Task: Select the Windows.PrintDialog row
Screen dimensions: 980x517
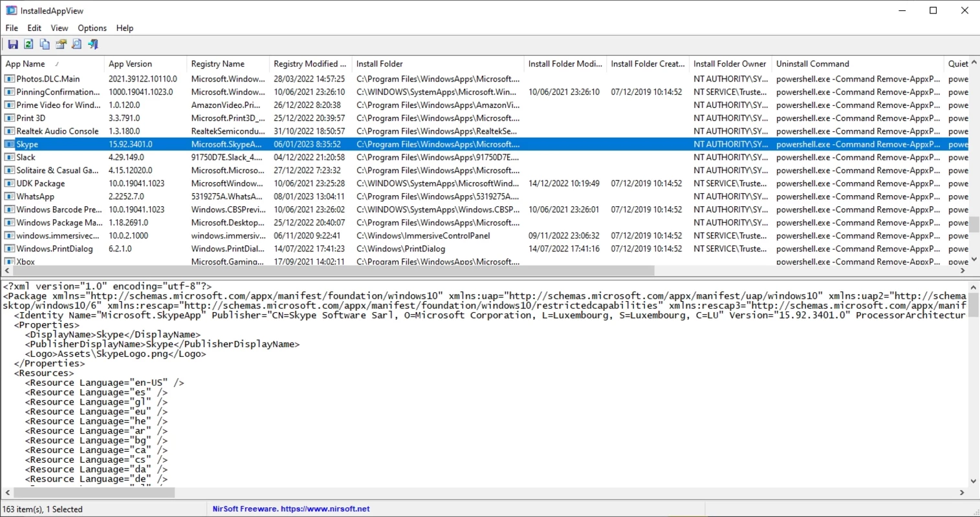Action: (x=485, y=249)
